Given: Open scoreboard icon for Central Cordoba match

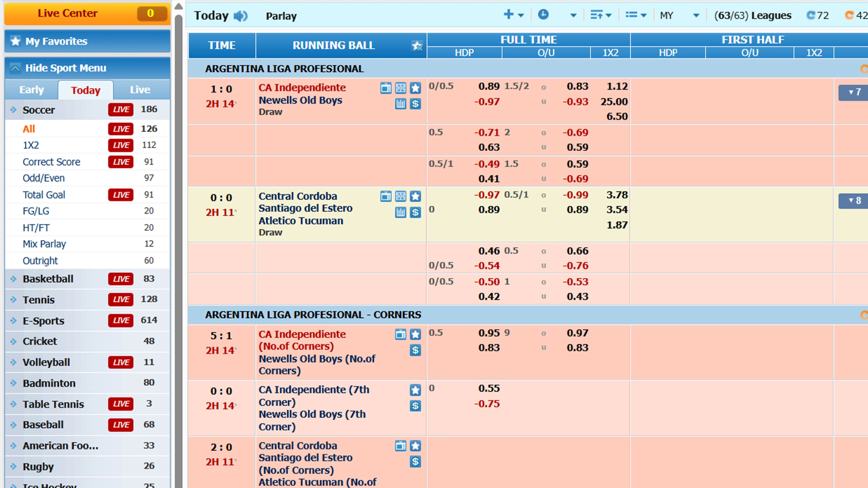Looking at the screenshot, I should click(400, 196).
